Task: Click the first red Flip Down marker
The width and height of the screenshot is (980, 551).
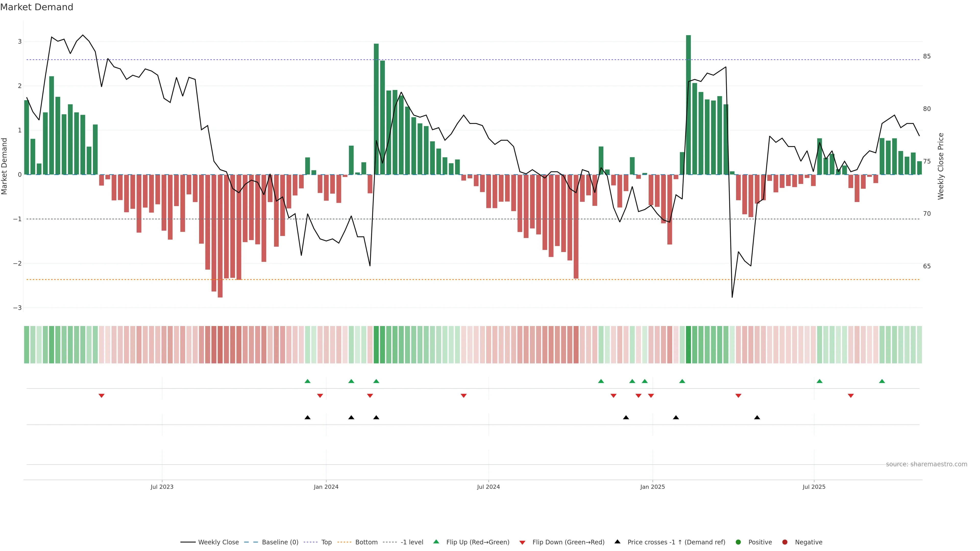Action: [x=102, y=396]
